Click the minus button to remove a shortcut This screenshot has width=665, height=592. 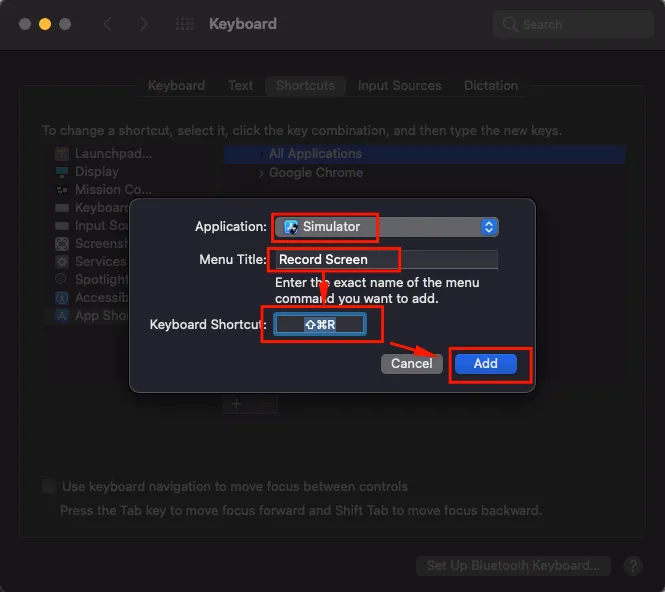coord(264,404)
